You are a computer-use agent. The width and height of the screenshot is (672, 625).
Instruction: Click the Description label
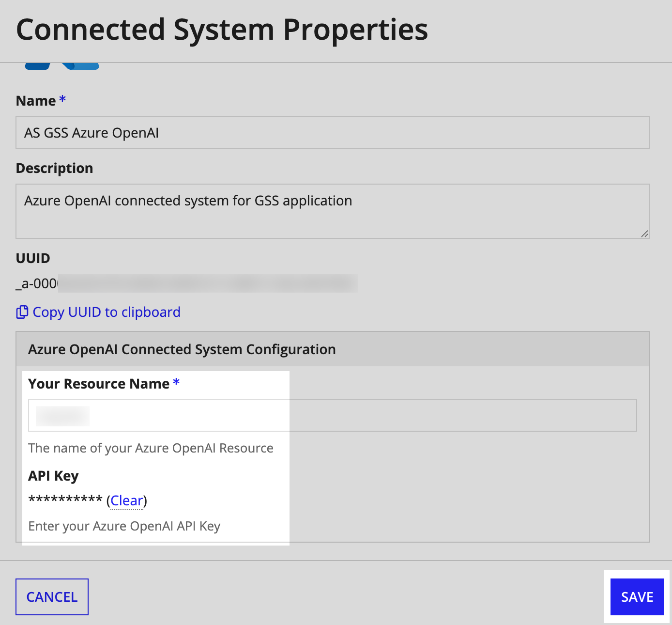[55, 168]
